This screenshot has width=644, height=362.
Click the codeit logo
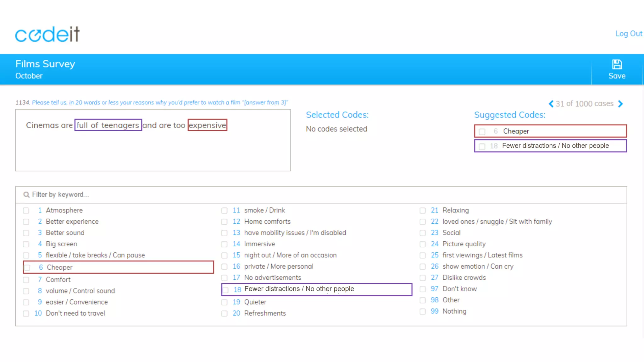coord(47,34)
